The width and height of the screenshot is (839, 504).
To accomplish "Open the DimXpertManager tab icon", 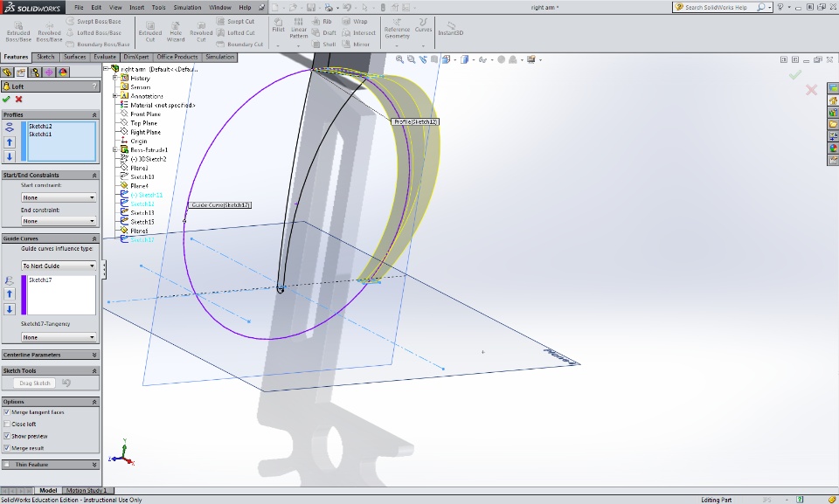I will pos(49,72).
